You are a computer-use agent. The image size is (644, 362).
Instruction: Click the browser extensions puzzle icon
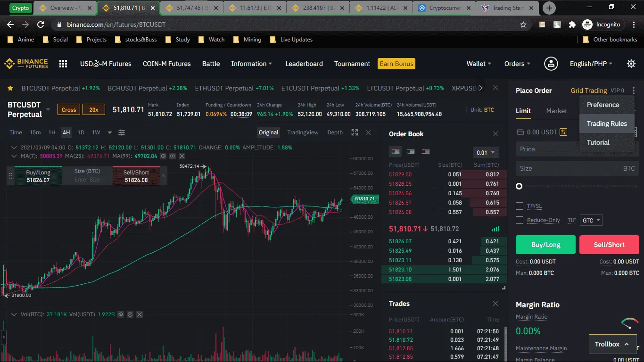pyautogui.click(x=572, y=25)
